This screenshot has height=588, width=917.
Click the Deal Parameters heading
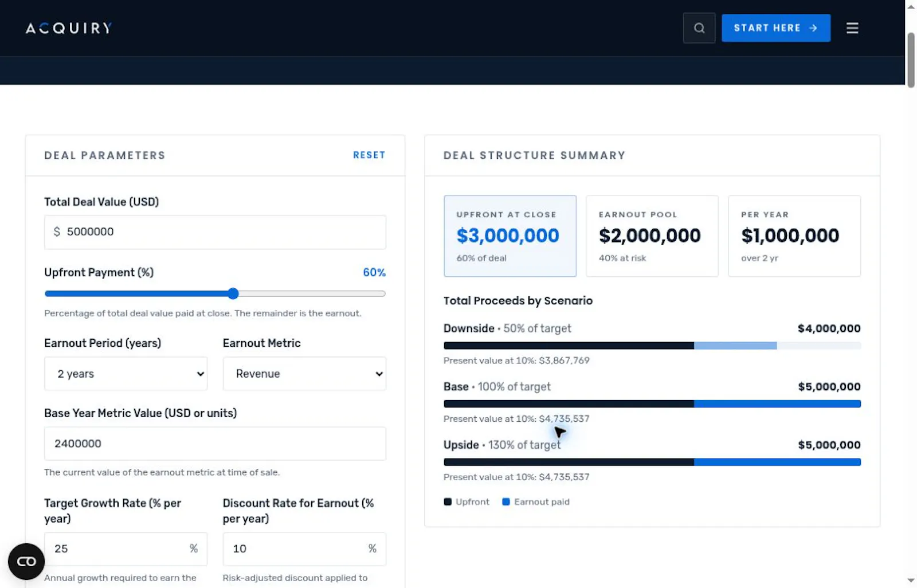click(x=105, y=155)
